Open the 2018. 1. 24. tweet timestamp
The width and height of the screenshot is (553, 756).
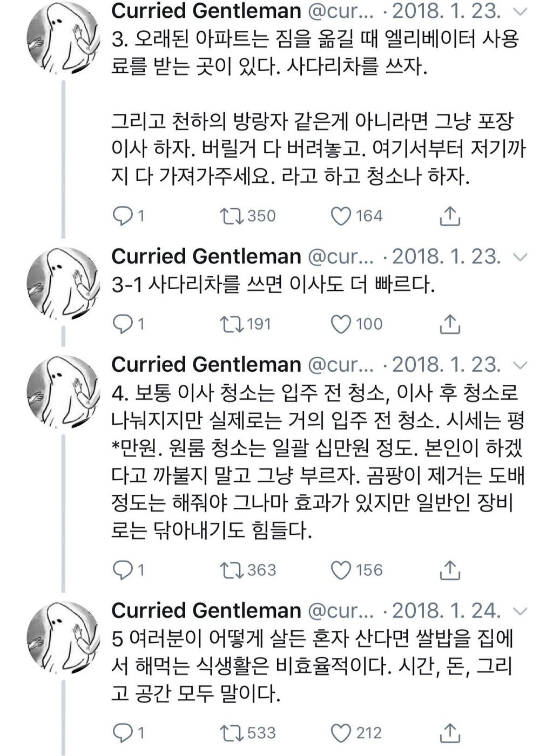pyautogui.click(x=446, y=611)
